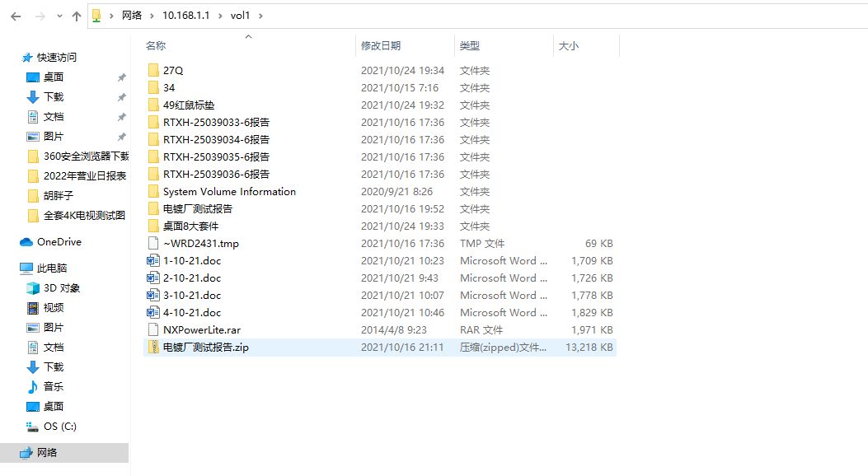Viewport: 868px width, 476px height.
Task: Sort by 修改日期 column header
Action: [x=381, y=46]
